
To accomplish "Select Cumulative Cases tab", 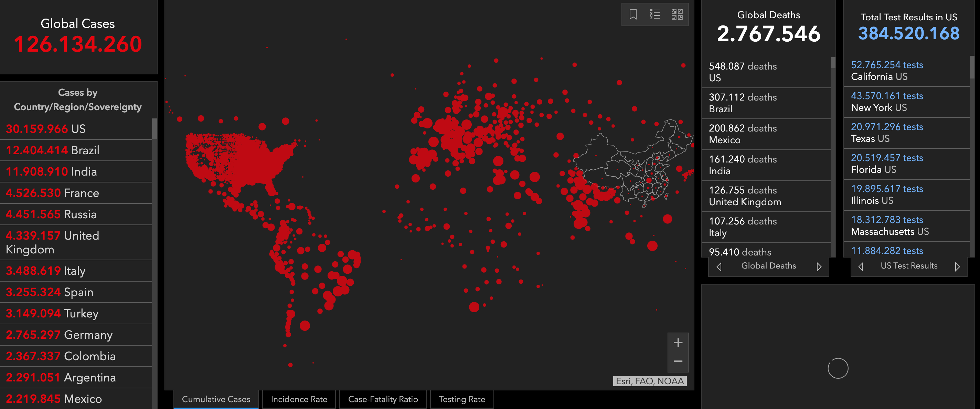I will click(216, 399).
